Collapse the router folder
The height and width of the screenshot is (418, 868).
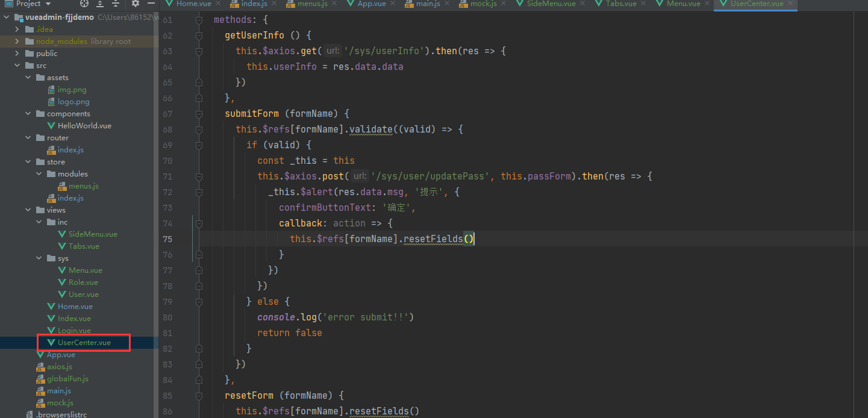28,138
